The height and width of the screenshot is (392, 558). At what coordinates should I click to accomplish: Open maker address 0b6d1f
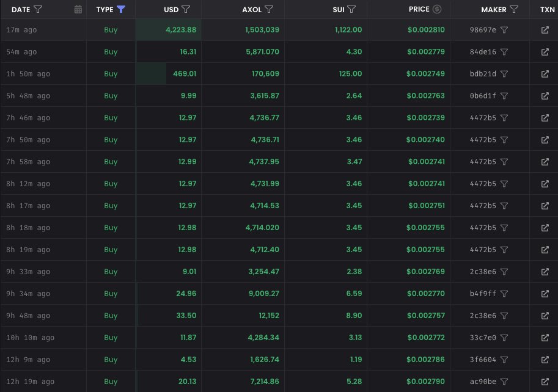coord(483,96)
